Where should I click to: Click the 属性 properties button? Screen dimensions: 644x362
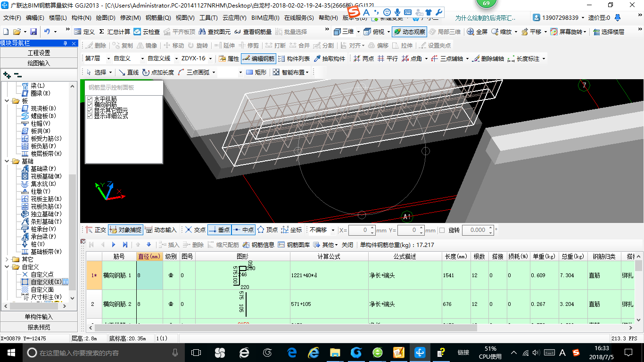(x=229, y=58)
